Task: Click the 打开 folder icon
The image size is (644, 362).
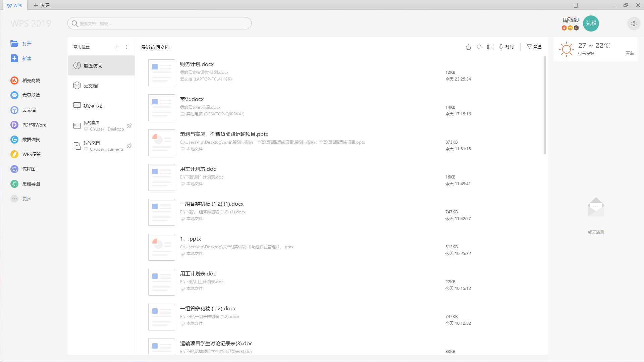Action: click(14, 44)
